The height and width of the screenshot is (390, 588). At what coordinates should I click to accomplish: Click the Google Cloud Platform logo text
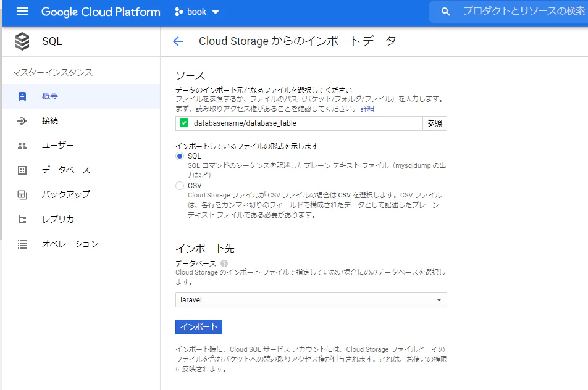pyautogui.click(x=101, y=12)
